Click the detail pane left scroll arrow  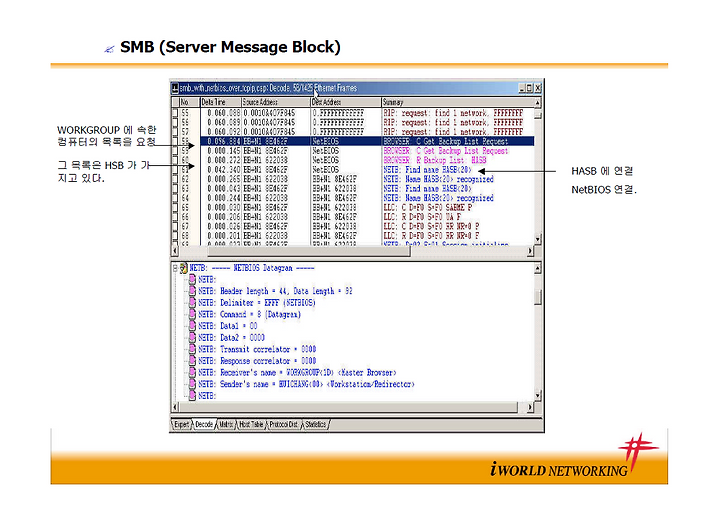point(174,407)
